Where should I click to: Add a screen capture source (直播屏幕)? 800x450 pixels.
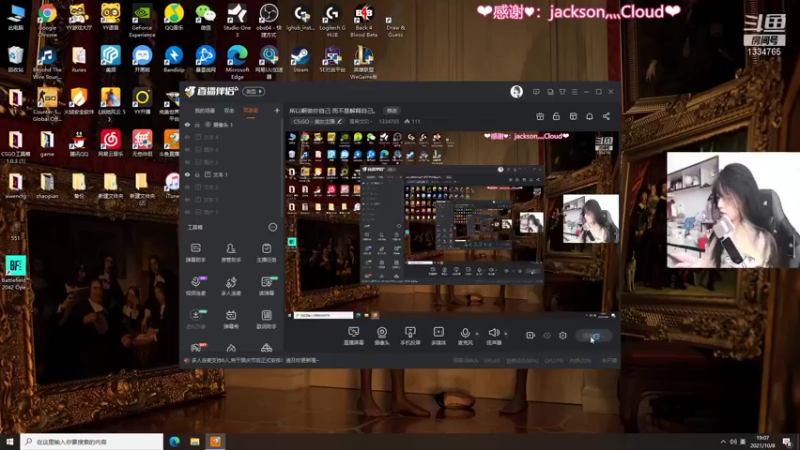tap(354, 336)
